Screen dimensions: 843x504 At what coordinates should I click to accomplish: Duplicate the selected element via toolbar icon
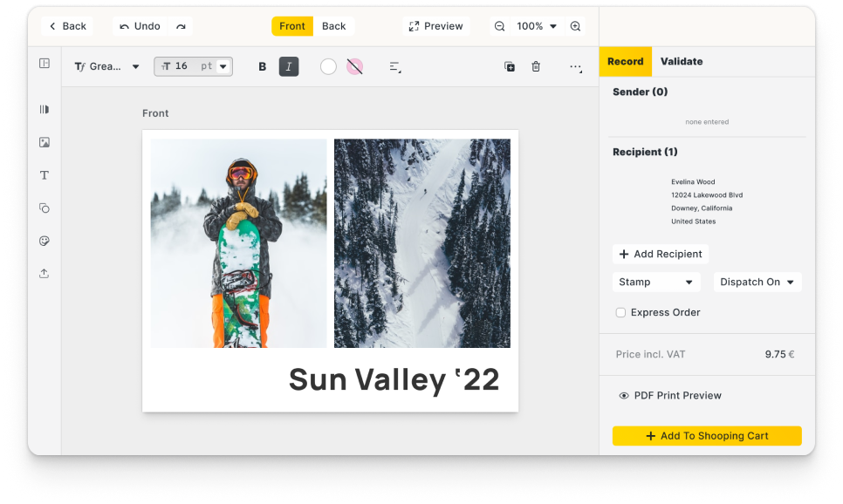[510, 65]
